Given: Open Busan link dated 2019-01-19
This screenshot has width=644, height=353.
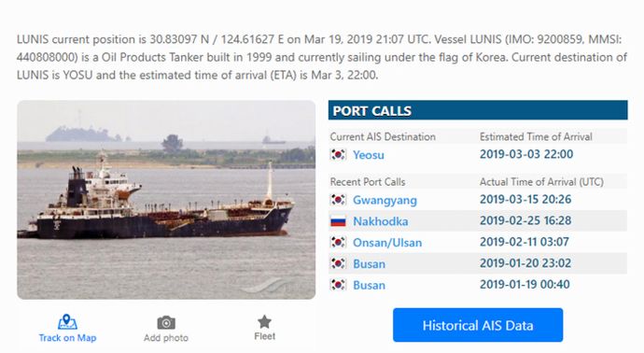Looking at the screenshot, I should (369, 285).
